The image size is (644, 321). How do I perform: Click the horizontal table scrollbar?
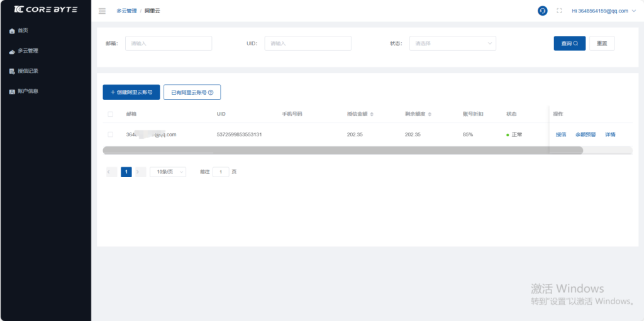click(x=343, y=150)
